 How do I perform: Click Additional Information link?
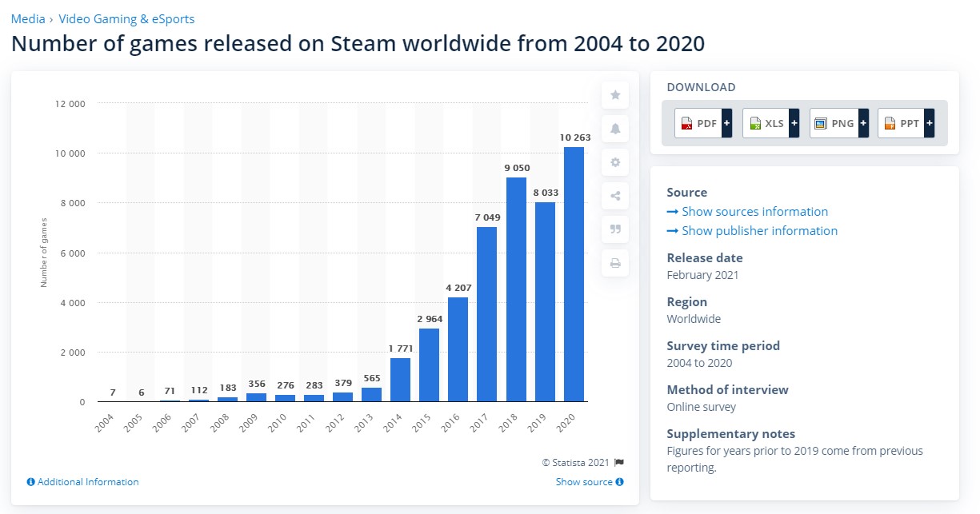click(x=82, y=482)
